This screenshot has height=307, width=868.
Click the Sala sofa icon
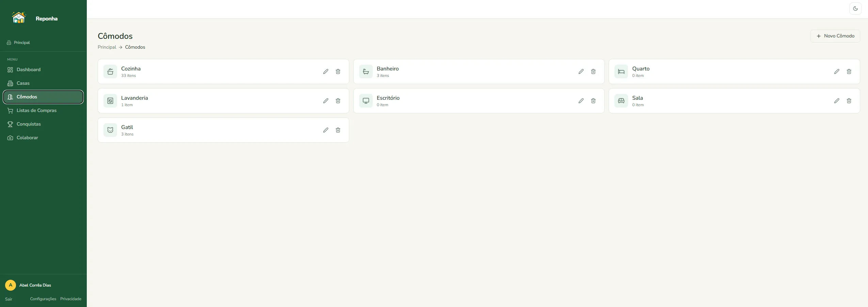click(621, 101)
